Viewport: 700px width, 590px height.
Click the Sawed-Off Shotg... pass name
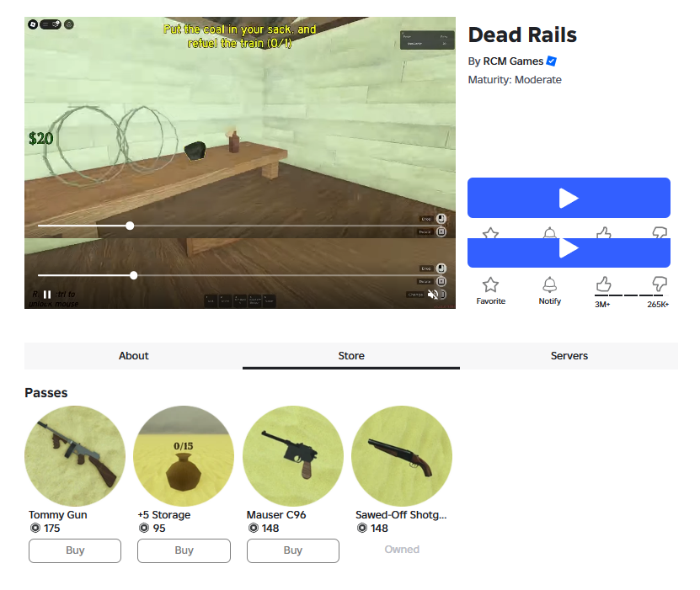click(x=401, y=514)
